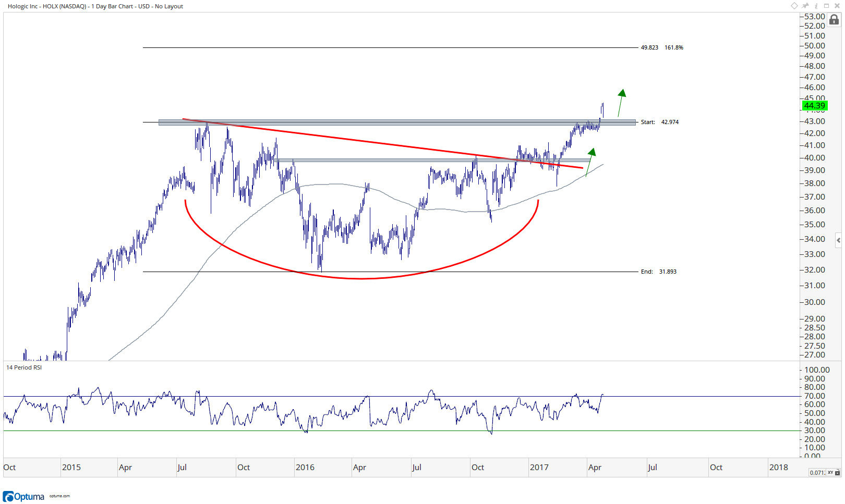This screenshot has height=504, width=845.
Task: Click the 100.00 RSI scale label
Action: [x=817, y=370]
